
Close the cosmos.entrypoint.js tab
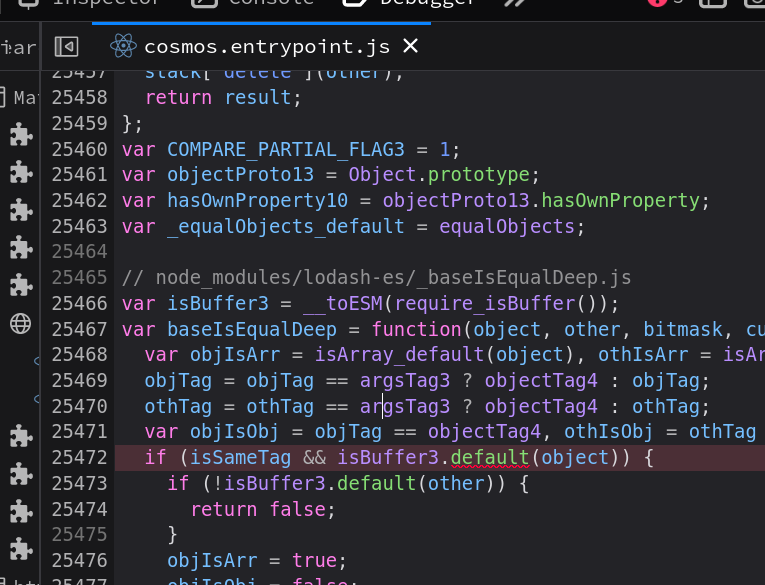click(x=410, y=46)
